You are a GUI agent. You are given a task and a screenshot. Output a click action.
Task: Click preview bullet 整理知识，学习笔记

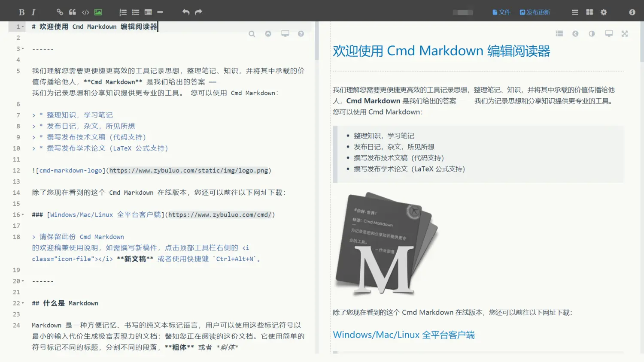[384, 136]
